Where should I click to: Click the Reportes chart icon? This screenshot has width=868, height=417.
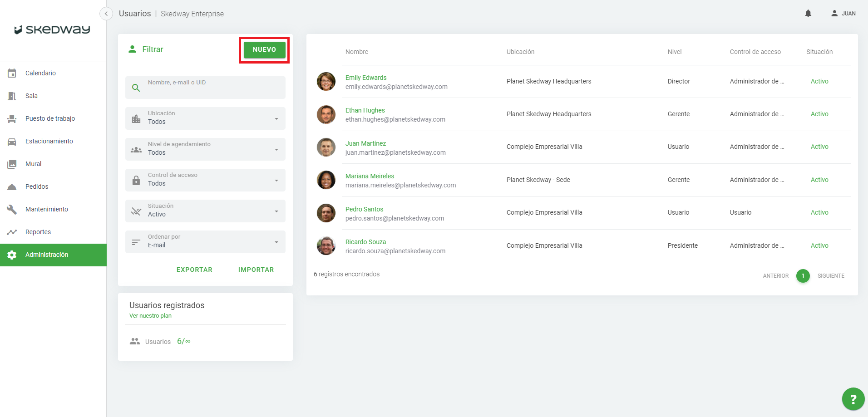pyautogui.click(x=12, y=232)
